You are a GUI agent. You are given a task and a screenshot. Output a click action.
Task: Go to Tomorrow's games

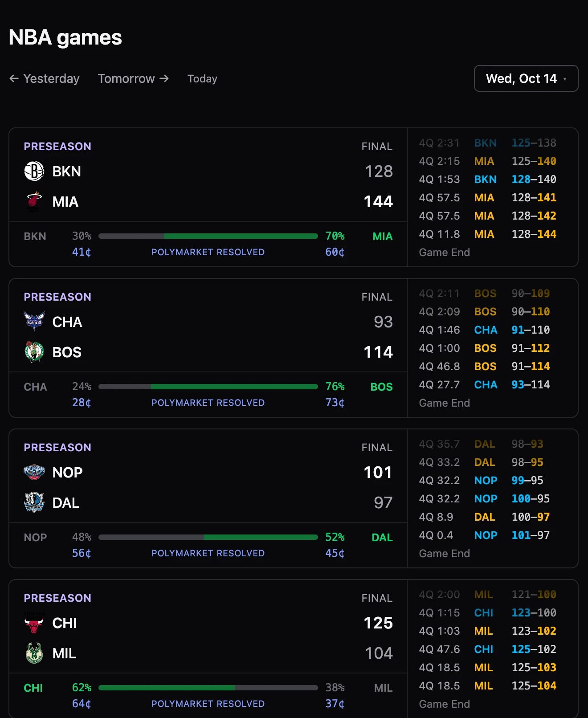click(x=134, y=79)
